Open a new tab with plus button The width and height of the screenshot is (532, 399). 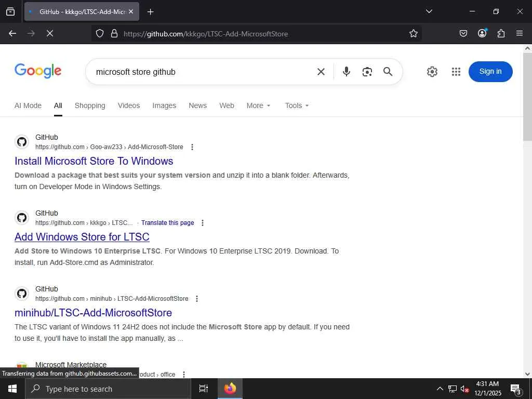coord(150,12)
